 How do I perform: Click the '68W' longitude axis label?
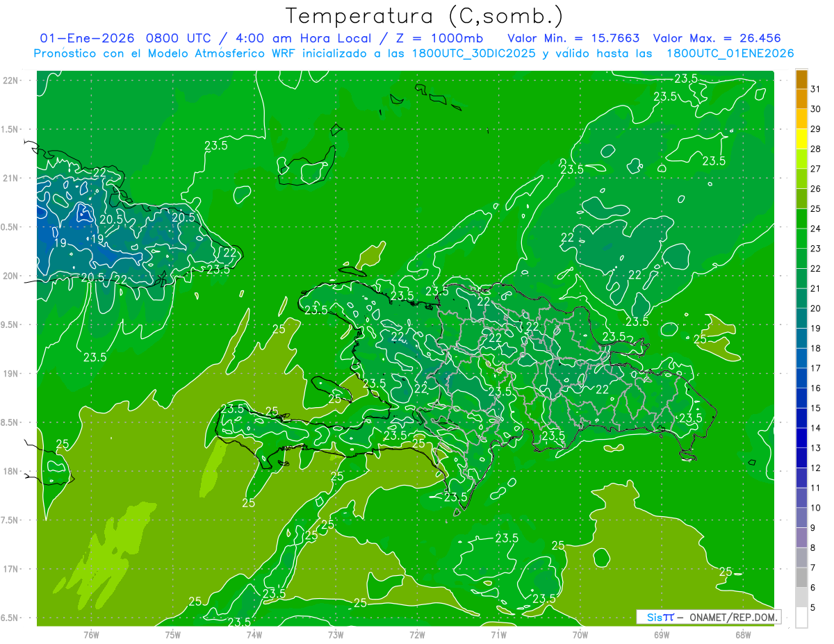[743, 634]
